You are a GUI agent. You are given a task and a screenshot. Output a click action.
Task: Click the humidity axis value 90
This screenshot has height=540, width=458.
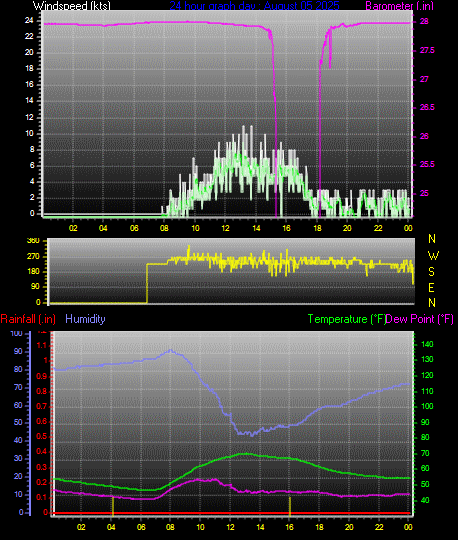[18, 351]
